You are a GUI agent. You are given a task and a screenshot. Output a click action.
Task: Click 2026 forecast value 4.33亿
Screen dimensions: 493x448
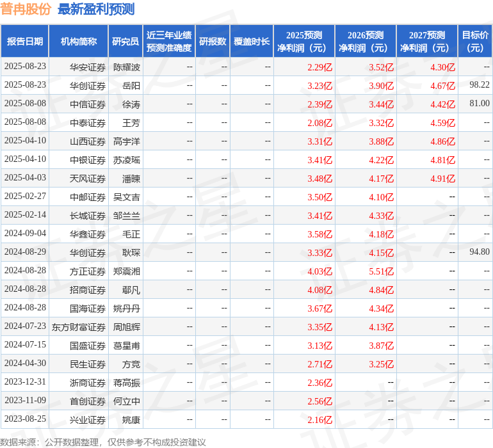point(382,216)
